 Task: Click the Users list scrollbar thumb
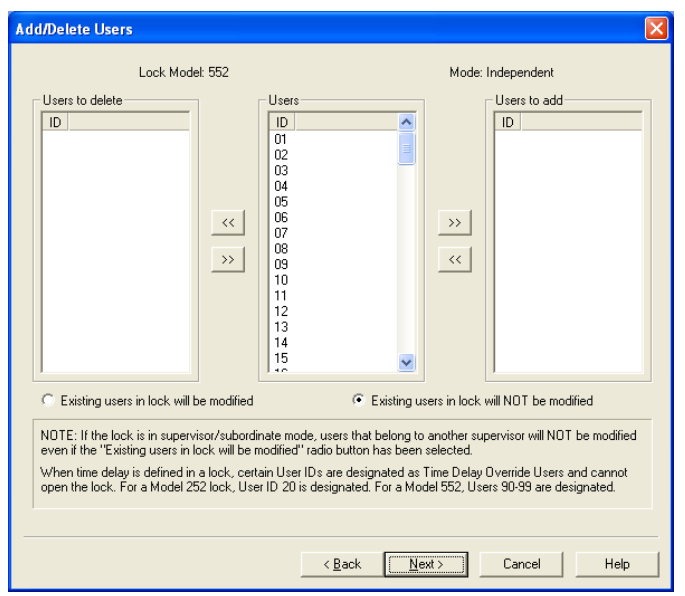[406, 148]
